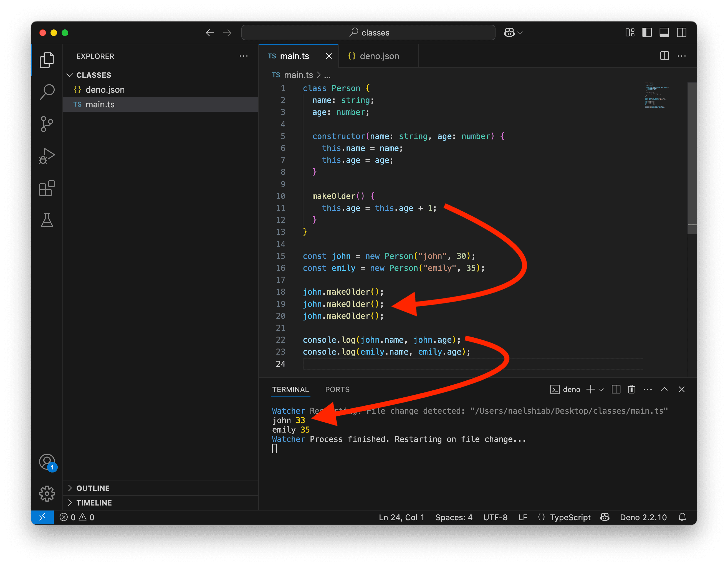Open the Testing flask view
Screen dimensions: 728x566
click(47, 220)
